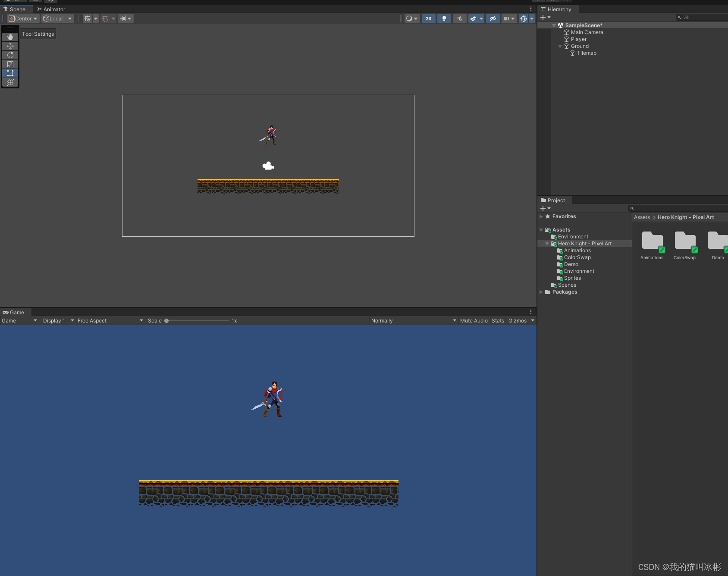Select the Hand view tool
728x576 pixels.
coord(10,37)
